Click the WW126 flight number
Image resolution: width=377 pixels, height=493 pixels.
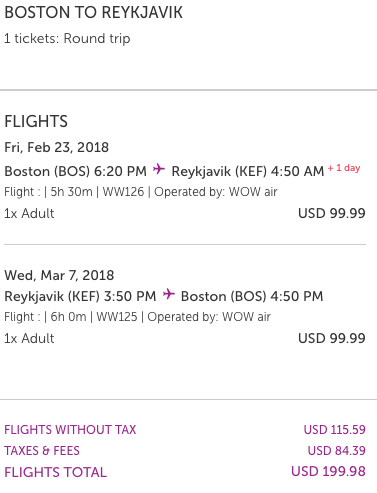(123, 192)
